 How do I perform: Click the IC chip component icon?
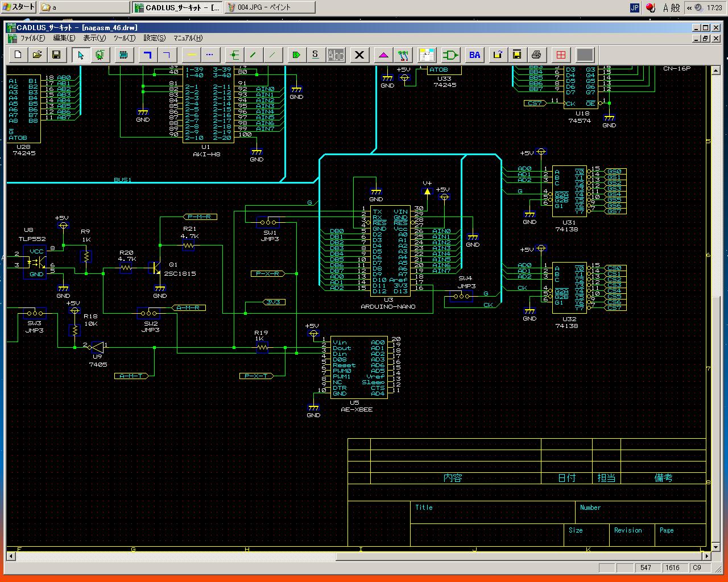[123, 55]
